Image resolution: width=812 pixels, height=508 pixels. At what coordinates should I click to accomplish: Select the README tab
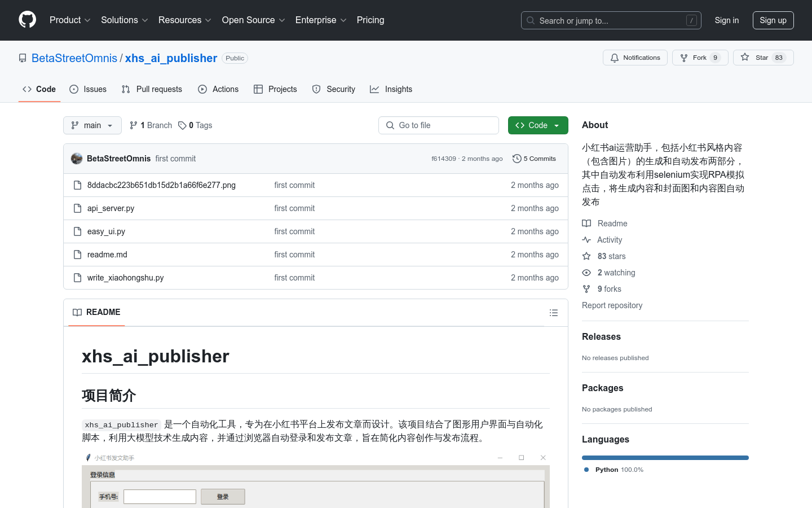click(96, 312)
